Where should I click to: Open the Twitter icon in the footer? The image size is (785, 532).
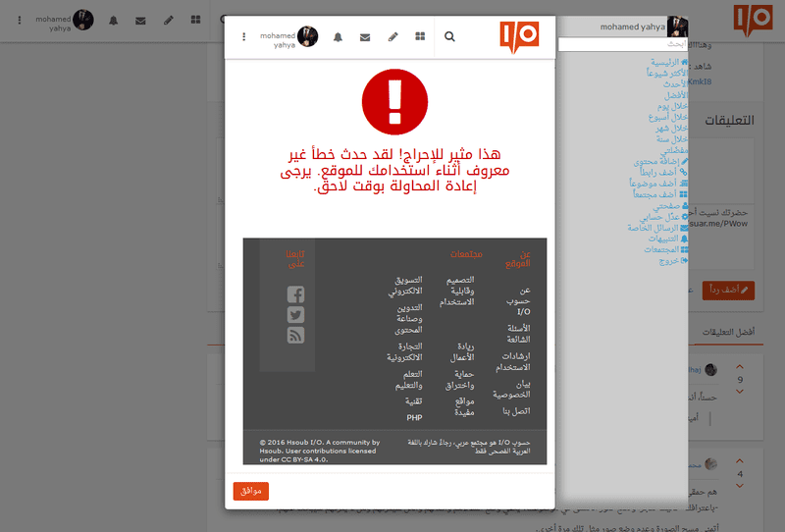[296, 315]
